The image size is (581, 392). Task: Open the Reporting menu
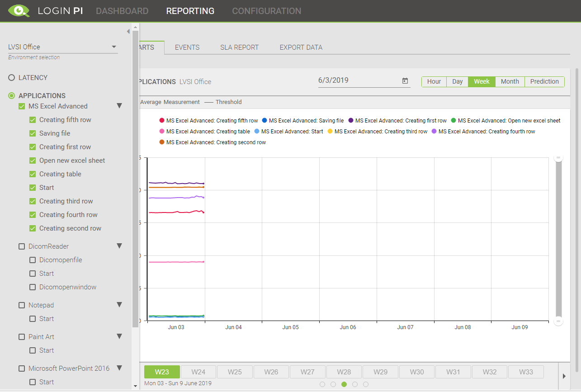pos(190,11)
